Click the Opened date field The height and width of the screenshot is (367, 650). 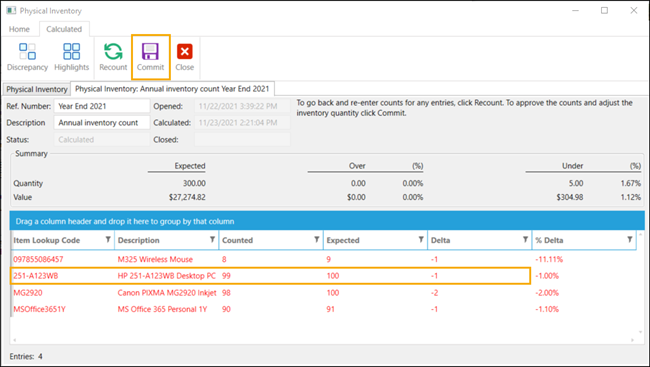pyautogui.click(x=242, y=106)
